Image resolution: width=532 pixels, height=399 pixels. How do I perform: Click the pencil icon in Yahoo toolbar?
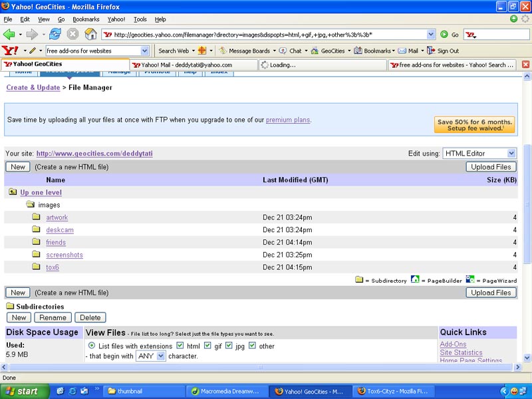point(33,51)
